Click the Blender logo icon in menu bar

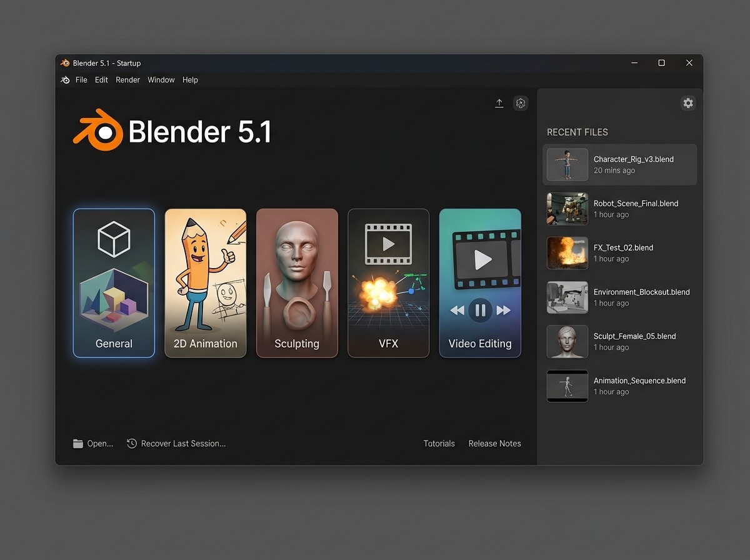click(65, 80)
